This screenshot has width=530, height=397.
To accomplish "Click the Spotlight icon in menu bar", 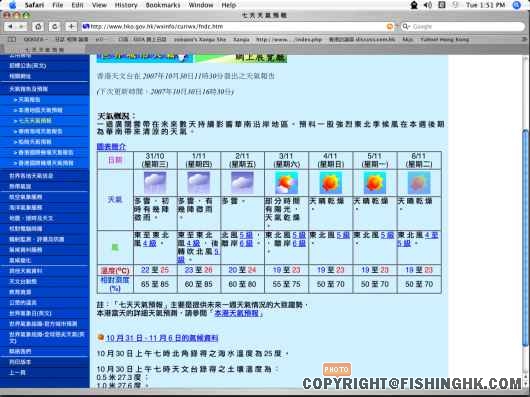I will point(516,5).
